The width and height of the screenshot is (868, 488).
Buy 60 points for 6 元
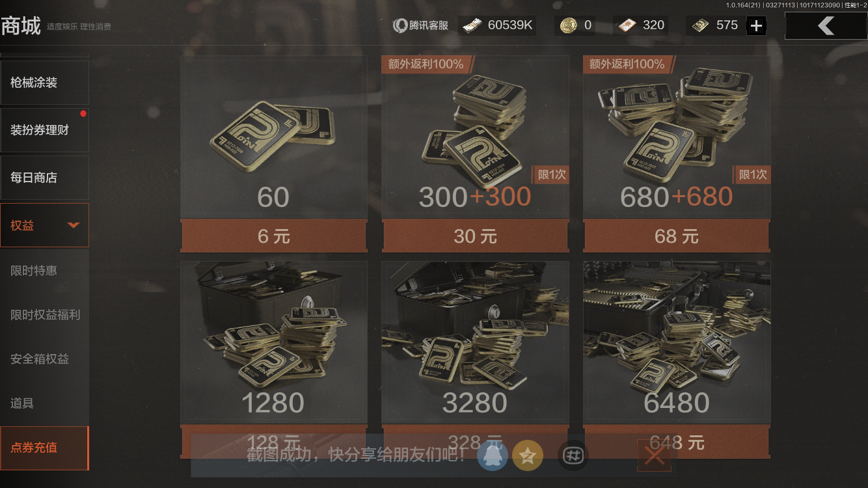[274, 236]
